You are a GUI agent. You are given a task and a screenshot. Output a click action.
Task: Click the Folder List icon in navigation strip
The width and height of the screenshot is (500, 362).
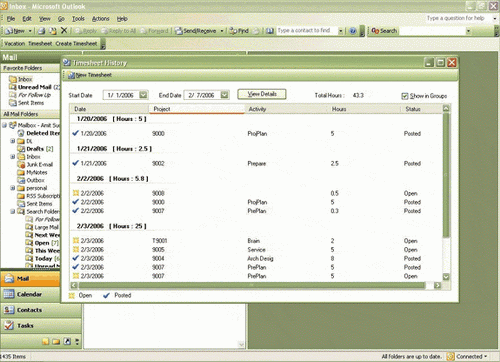[56, 342]
